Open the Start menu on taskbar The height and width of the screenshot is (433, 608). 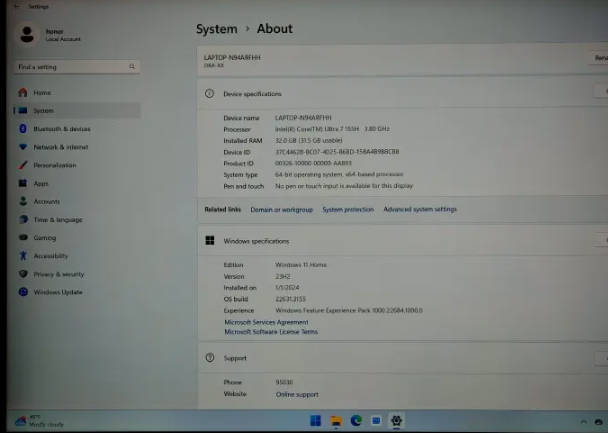(316, 421)
